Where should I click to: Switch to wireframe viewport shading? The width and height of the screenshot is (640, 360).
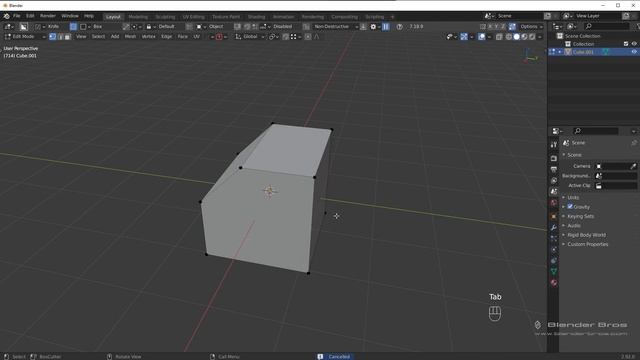tap(509, 37)
